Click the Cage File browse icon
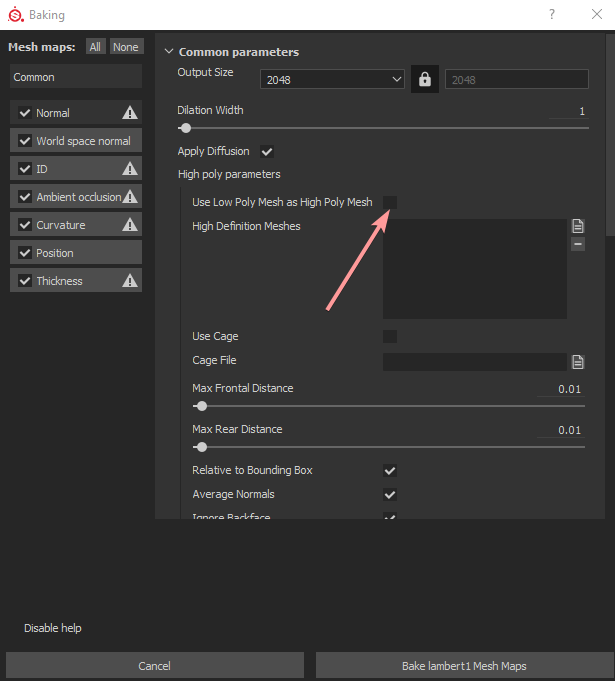Image resolution: width=615 pixels, height=681 pixels. [x=578, y=362]
